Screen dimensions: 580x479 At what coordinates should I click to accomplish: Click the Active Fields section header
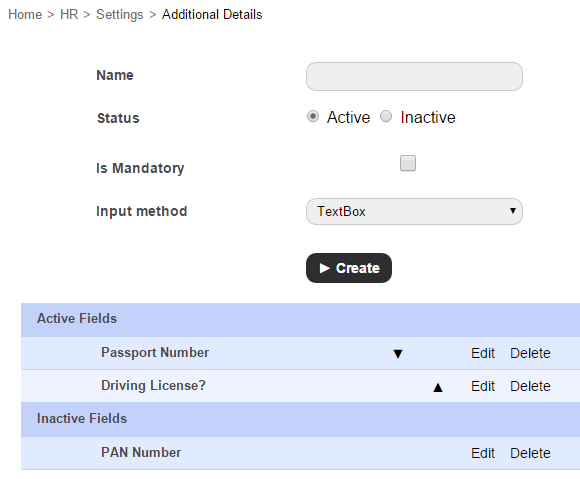(300, 320)
